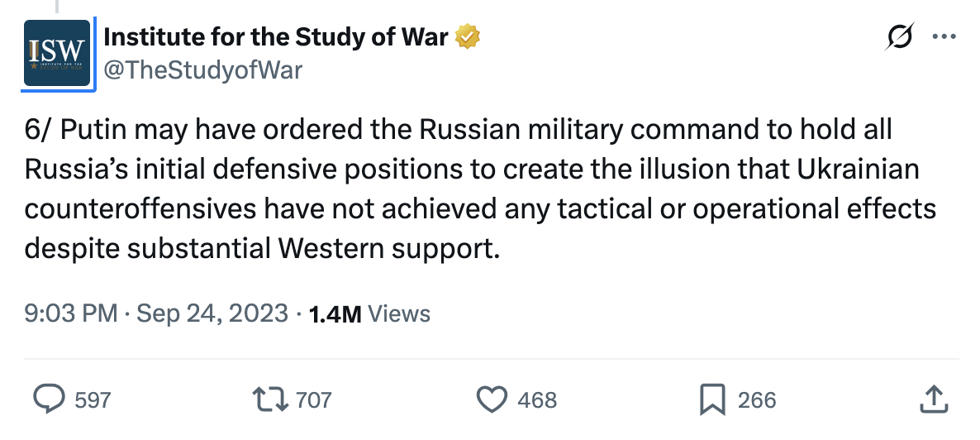Viewport: 980px width, 440px height.
Task: Click the word Views beside 1.4M
Action: coord(399,313)
